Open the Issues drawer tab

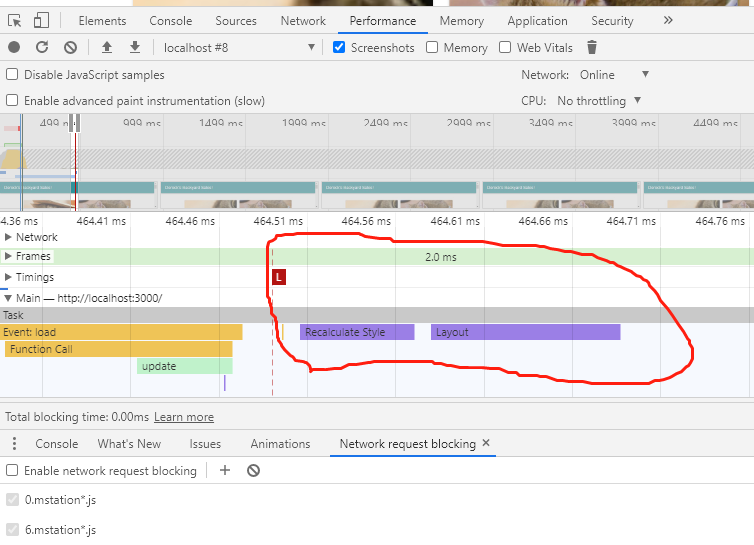point(205,444)
